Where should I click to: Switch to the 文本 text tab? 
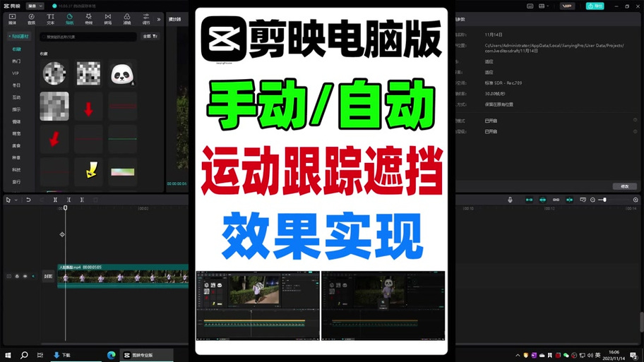pos(50,19)
